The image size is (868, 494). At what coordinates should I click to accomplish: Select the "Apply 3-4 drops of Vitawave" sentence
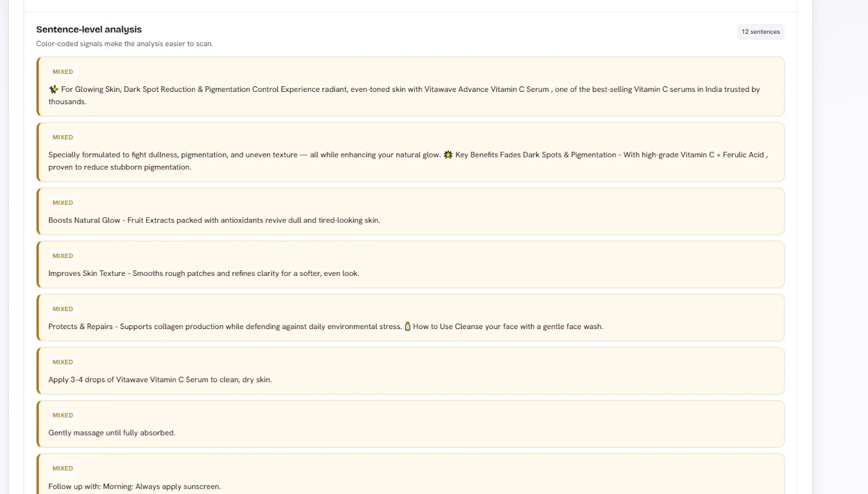point(160,380)
